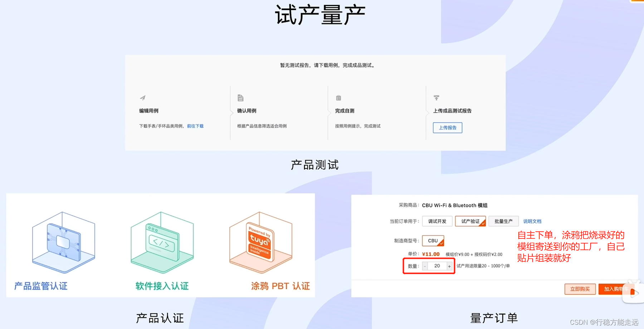644x329 pixels.
Task: Click the 立即购买 buy now button
Action: click(580, 289)
